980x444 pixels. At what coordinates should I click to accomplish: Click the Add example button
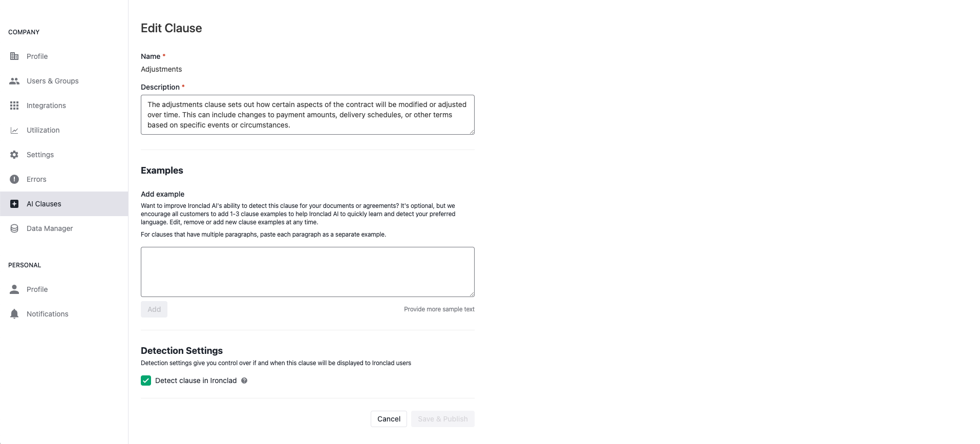point(154,309)
